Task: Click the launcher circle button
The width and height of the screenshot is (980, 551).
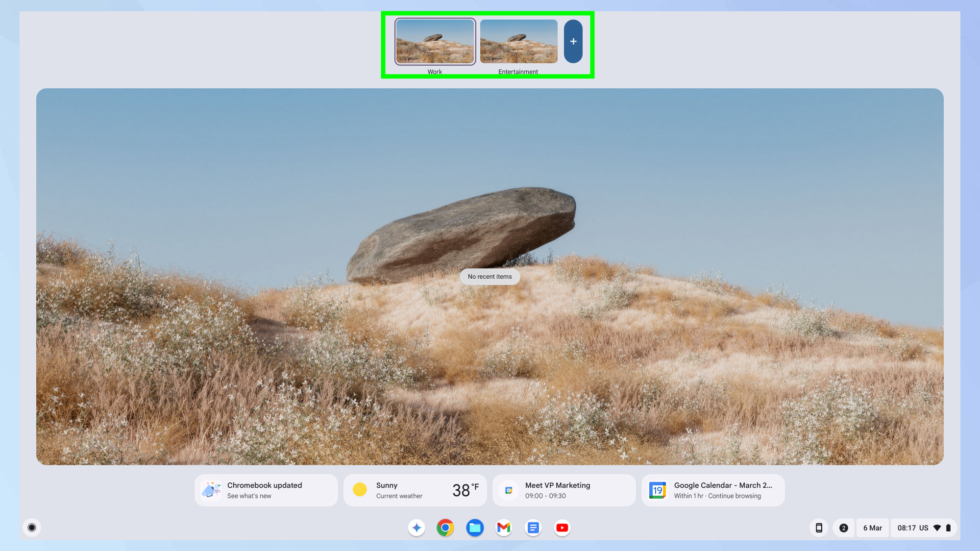Action: click(32, 527)
